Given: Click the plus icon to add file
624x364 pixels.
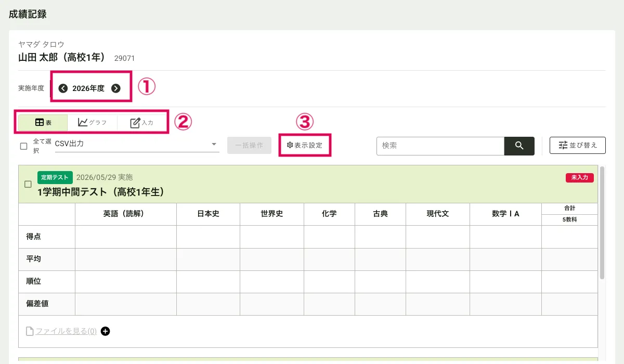Looking at the screenshot, I should [106, 331].
